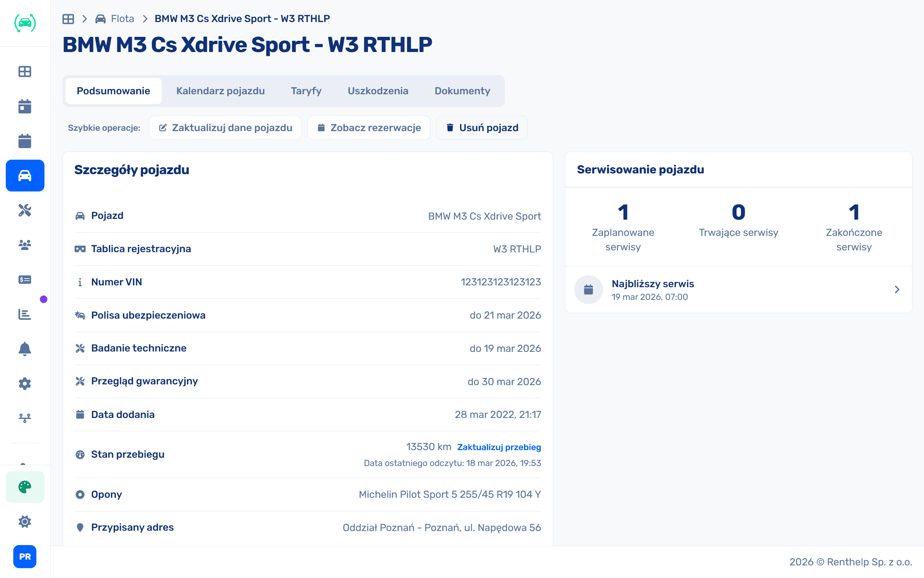Click the Zobacz rezerwacje button
This screenshot has height=578, width=924.
coord(369,128)
